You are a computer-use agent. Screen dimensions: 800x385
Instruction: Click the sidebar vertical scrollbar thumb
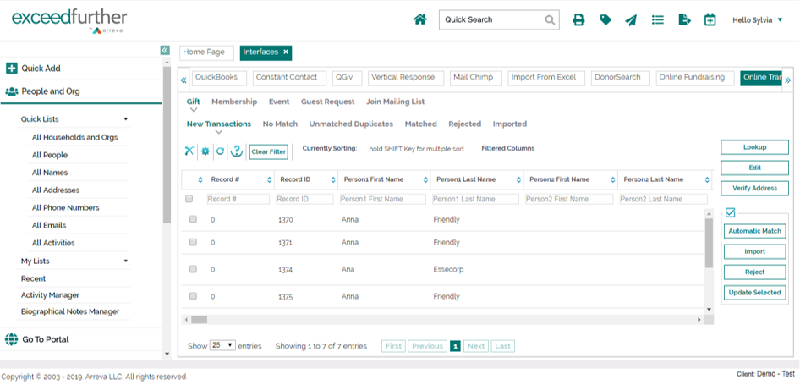tap(167, 145)
